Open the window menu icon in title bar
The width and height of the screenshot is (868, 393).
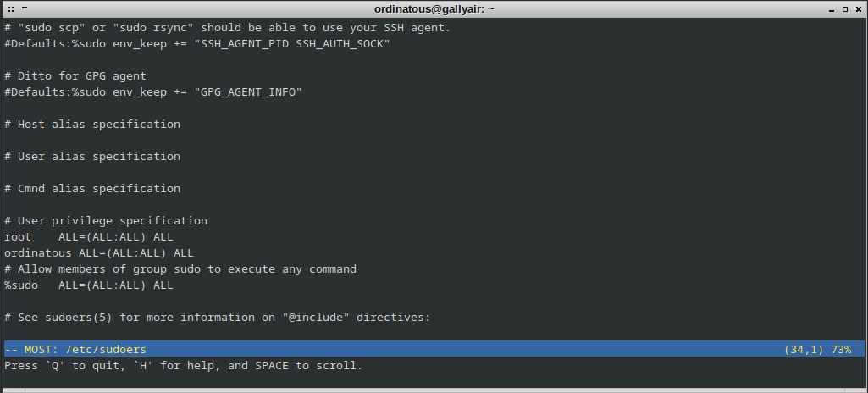tap(11, 8)
